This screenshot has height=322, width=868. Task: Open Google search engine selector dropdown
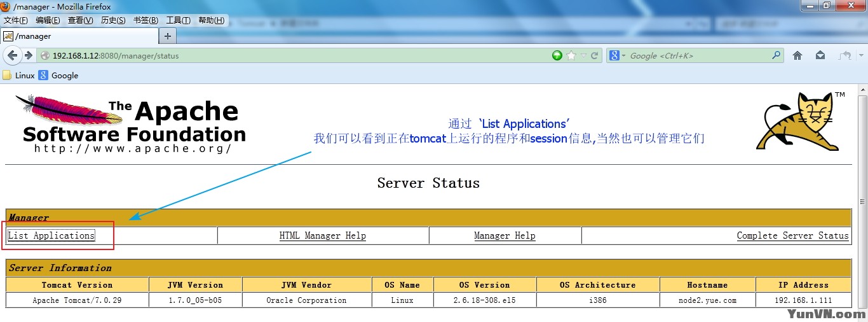(618, 55)
